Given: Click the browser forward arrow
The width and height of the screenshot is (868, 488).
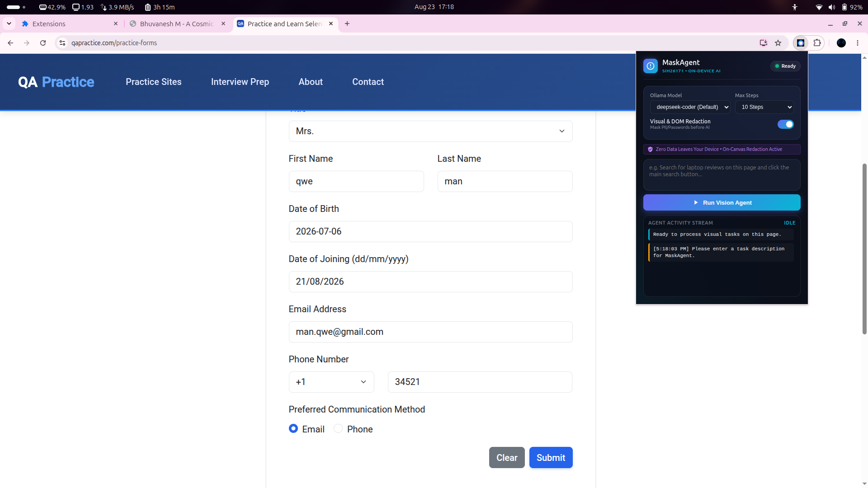Looking at the screenshot, I should click(27, 43).
